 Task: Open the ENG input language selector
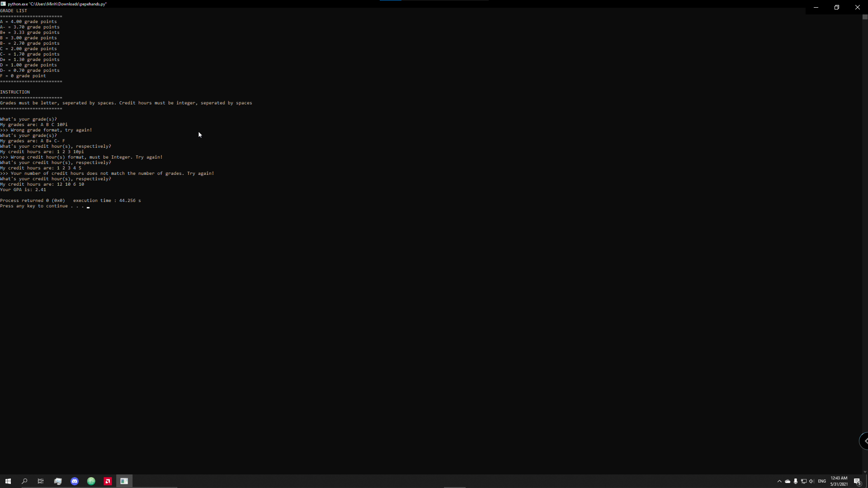[x=822, y=481]
